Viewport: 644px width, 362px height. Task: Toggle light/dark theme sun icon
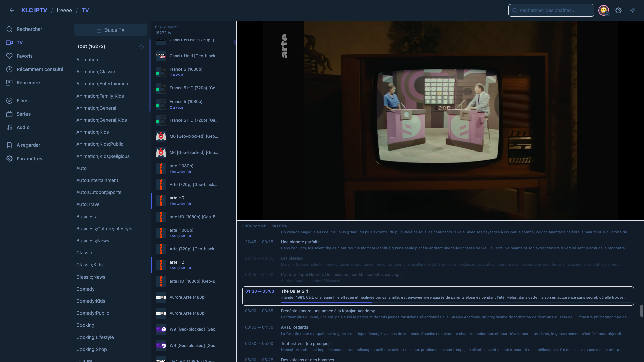pyautogui.click(x=633, y=10)
